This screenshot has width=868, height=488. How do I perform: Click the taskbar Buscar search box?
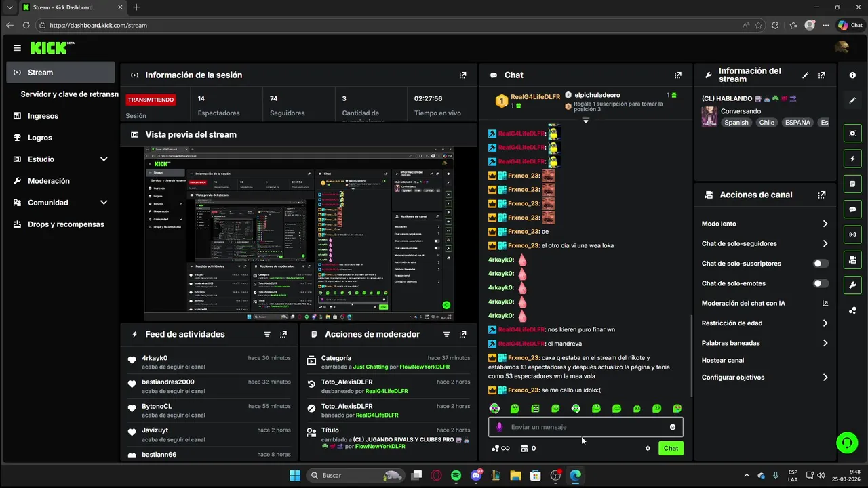coord(355,475)
